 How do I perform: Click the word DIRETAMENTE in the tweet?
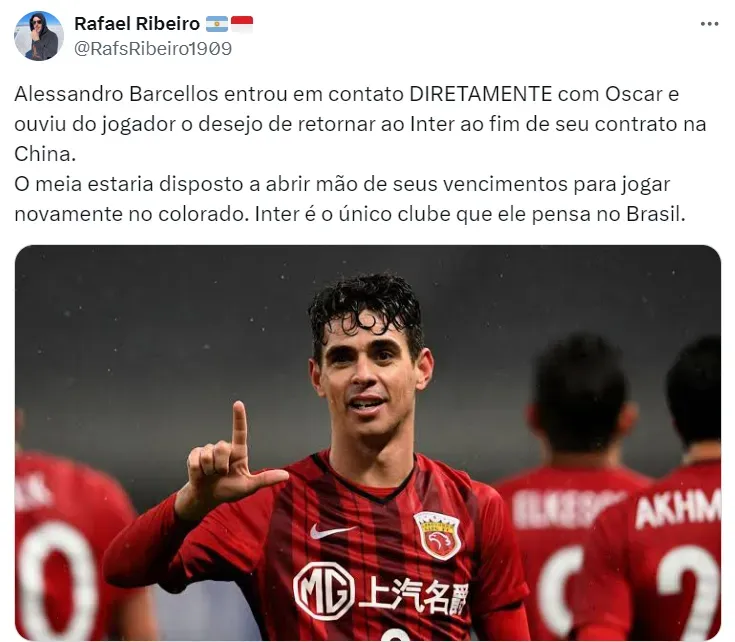[x=480, y=94]
